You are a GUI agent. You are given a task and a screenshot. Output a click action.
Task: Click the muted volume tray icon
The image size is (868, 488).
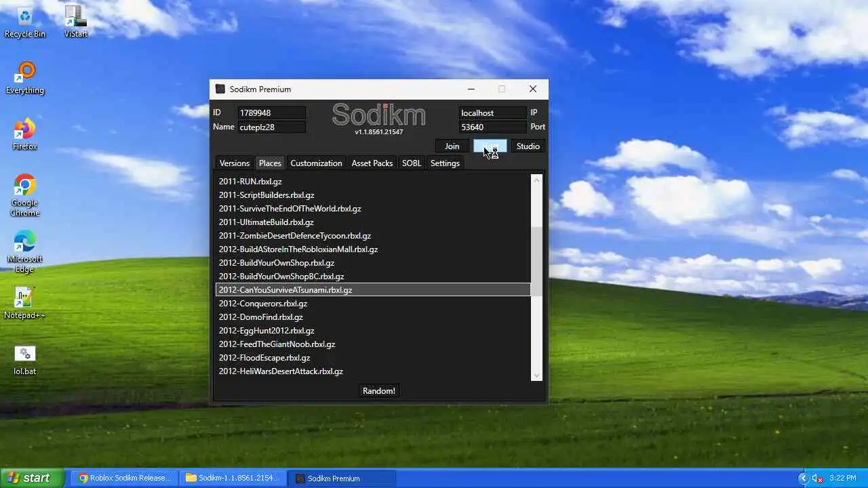pos(817,478)
